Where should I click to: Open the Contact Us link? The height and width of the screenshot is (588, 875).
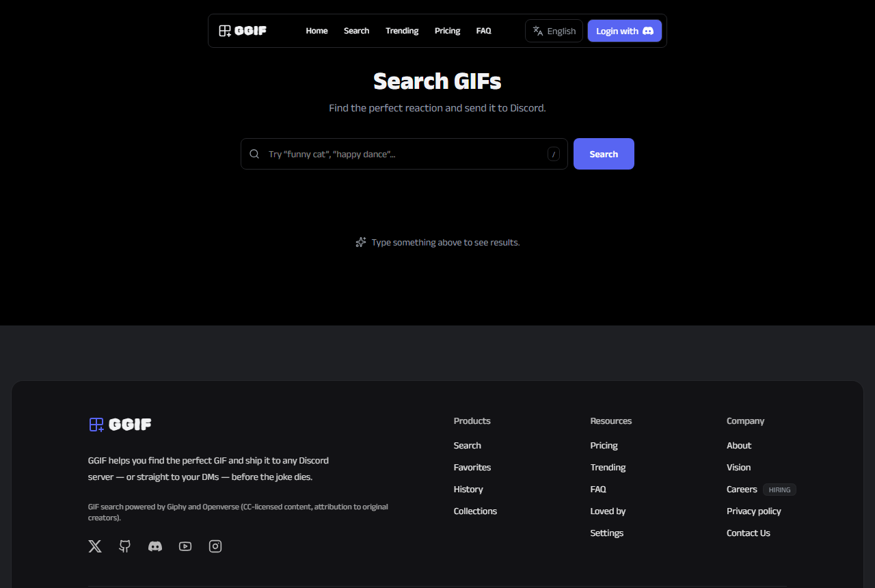click(x=749, y=533)
